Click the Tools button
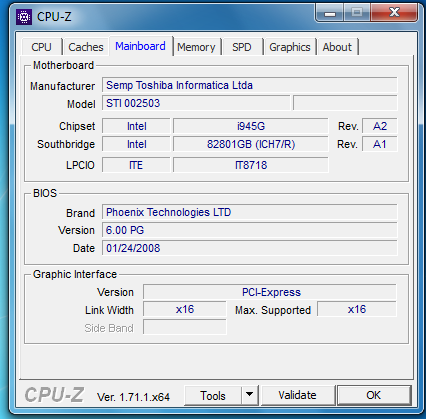 (x=213, y=396)
